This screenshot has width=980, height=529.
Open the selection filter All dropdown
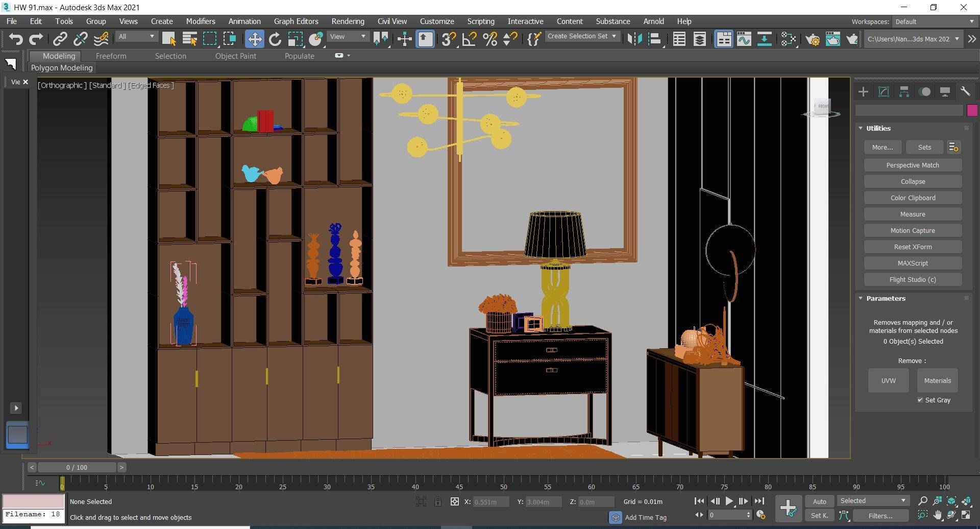tap(136, 37)
